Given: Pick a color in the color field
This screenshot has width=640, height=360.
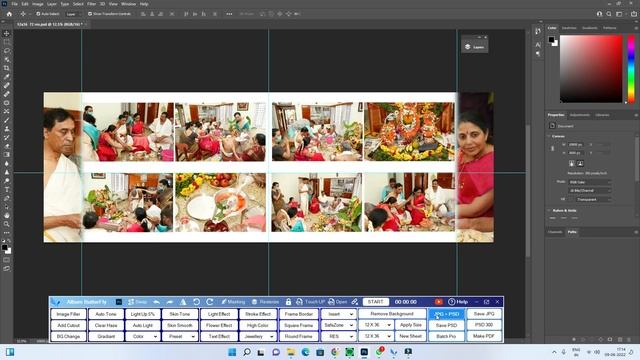Looking at the screenshot, I should coord(591,69).
